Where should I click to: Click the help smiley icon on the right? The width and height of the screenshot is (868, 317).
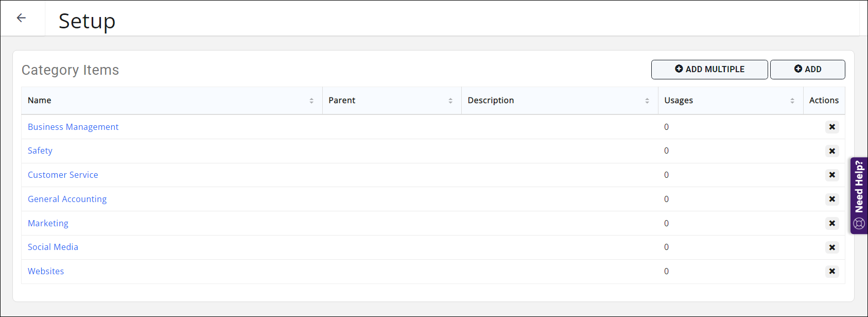click(x=859, y=224)
